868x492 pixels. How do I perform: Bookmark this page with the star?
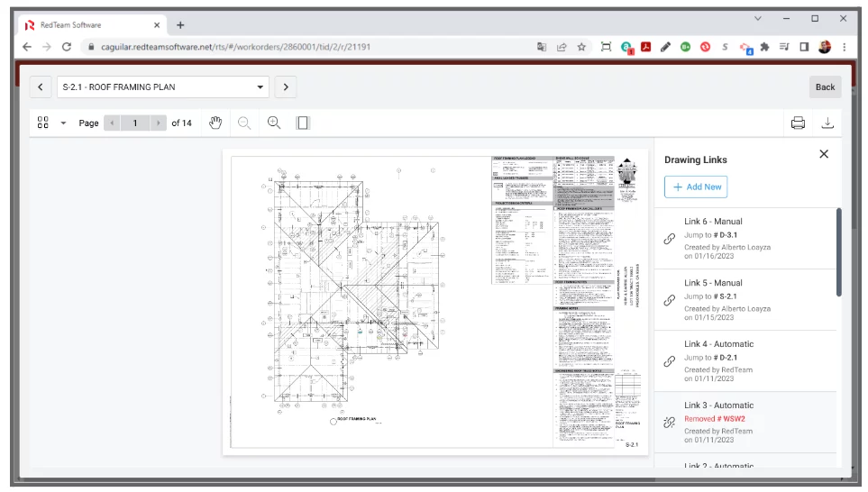[x=581, y=47]
